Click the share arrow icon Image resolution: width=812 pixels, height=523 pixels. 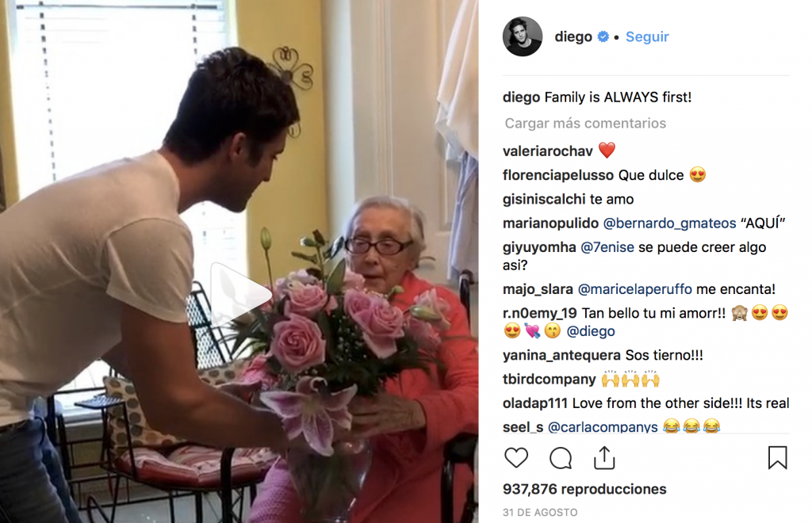(603, 458)
